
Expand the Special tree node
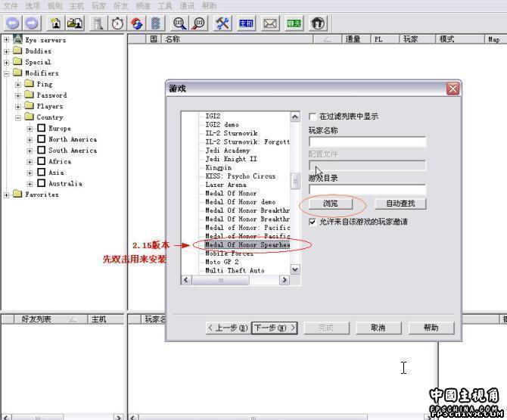pyautogui.click(x=6, y=62)
